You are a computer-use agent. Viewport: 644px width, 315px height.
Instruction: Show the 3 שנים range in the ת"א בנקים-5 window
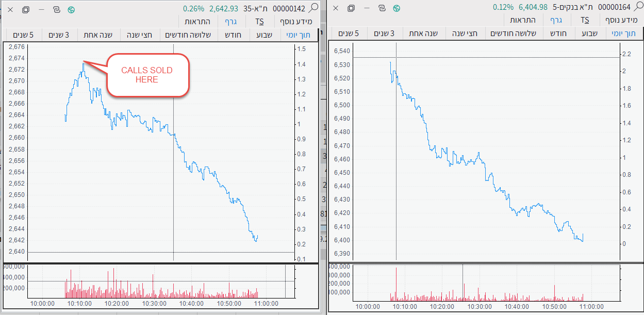point(384,33)
